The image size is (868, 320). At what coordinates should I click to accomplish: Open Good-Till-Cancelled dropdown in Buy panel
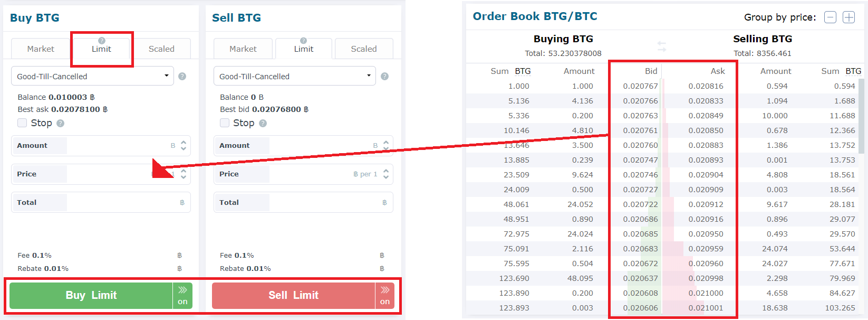92,76
